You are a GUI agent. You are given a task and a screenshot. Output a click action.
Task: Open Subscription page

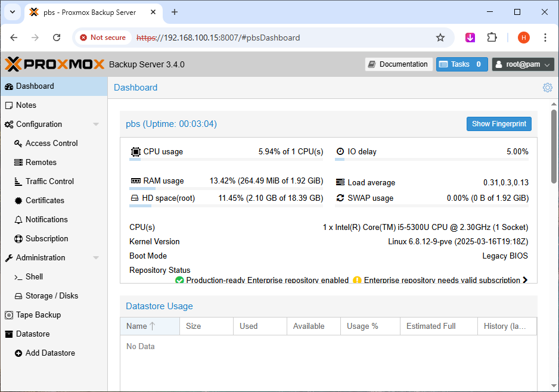pos(54,239)
